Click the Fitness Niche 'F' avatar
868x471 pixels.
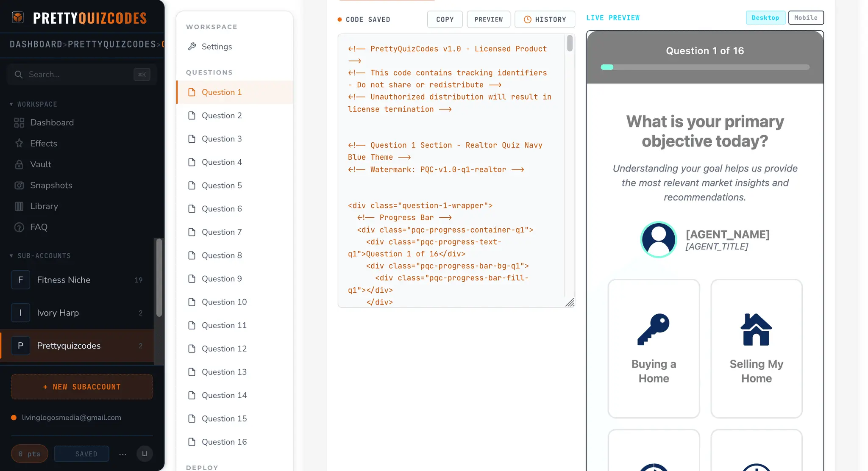click(x=20, y=280)
